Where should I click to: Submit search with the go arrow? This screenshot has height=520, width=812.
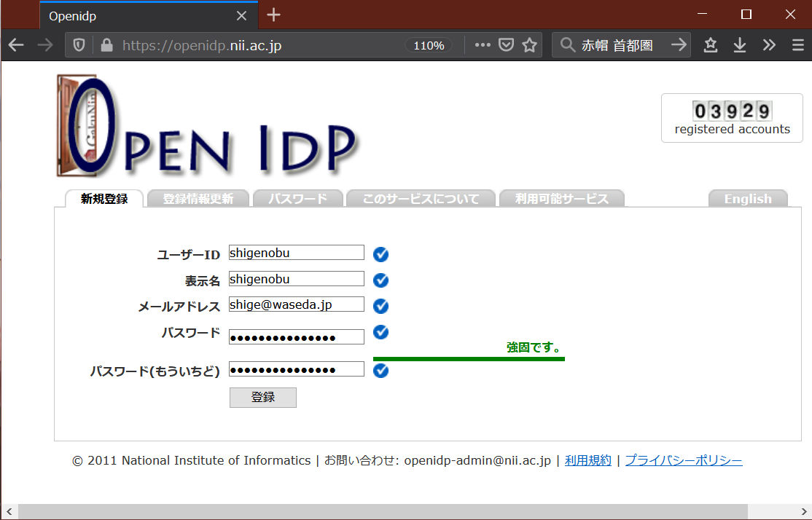pyautogui.click(x=679, y=45)
